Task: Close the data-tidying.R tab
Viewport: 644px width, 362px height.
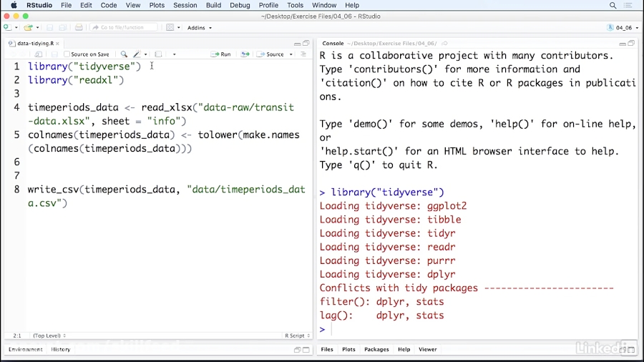Action: (58, 44)
